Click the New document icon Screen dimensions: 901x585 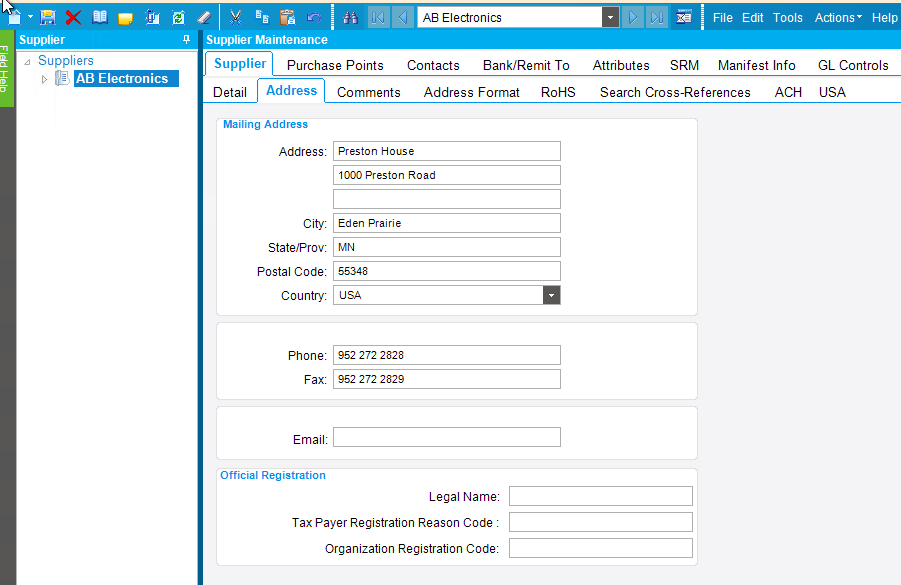point(14,17)
